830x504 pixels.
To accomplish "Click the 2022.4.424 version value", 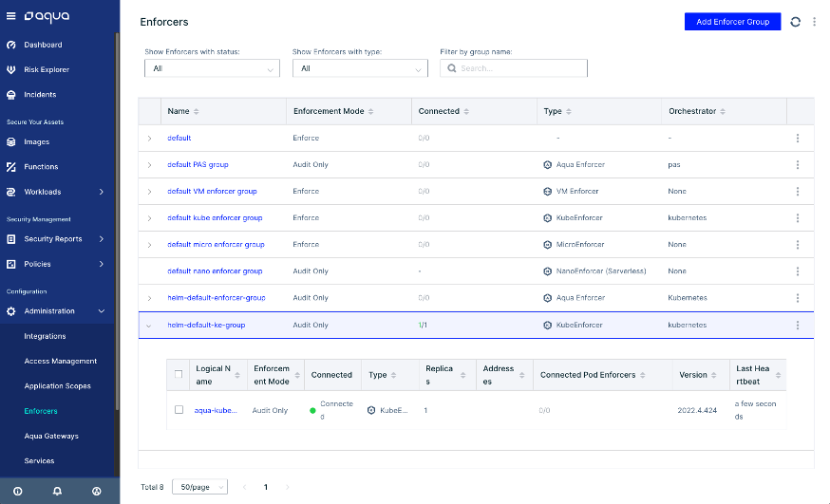I will (697, 410).
